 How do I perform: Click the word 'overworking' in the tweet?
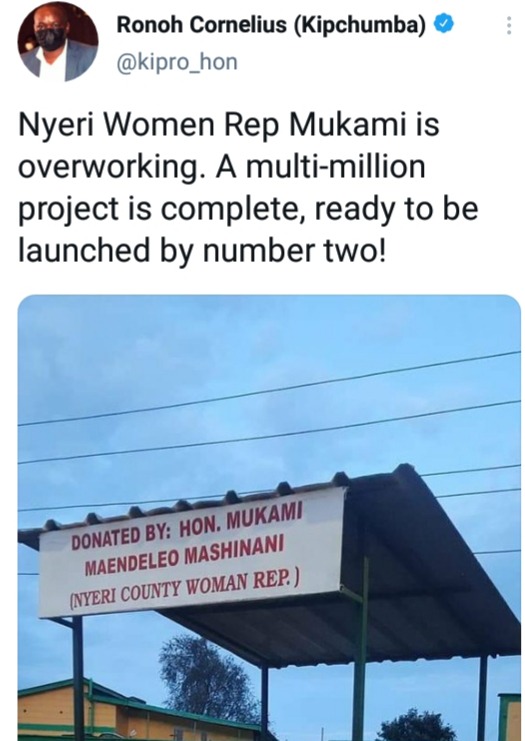tap(107, 167)
